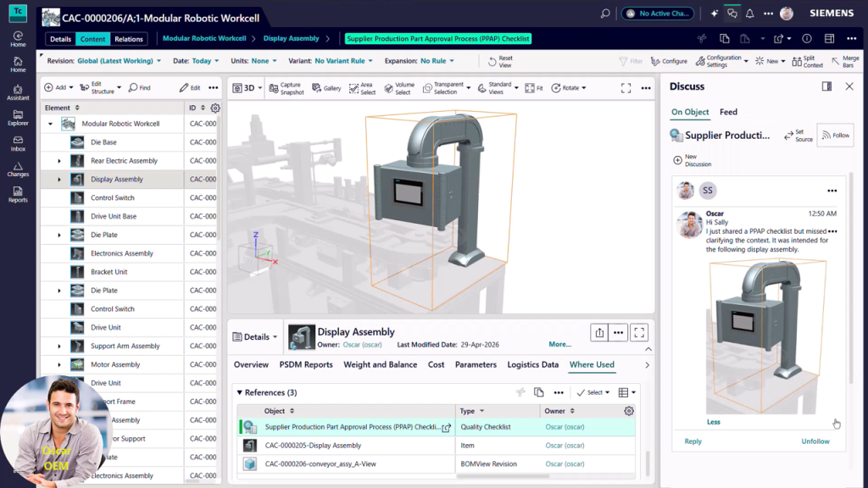Open the Logistics Data tab
This screenshot has height=488, width=868.
click(532, 364)
